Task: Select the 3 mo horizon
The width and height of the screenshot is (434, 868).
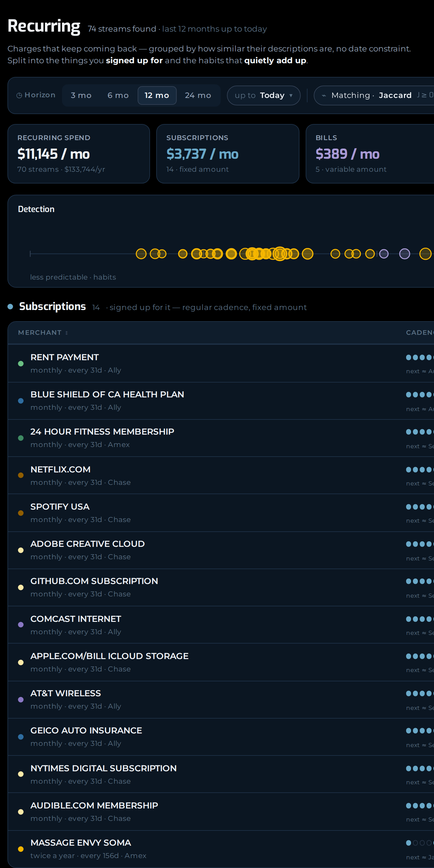Action: 81,95
